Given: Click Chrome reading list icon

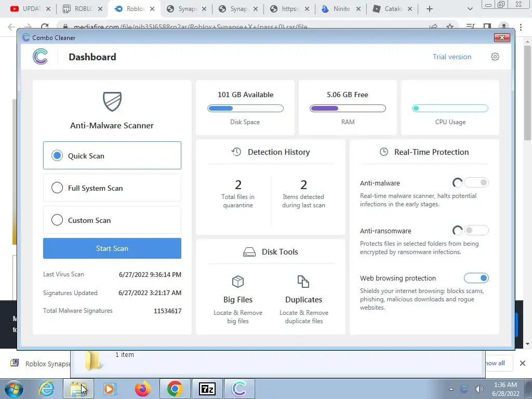Looking at the screenshot, I should [x=470, y=26].
